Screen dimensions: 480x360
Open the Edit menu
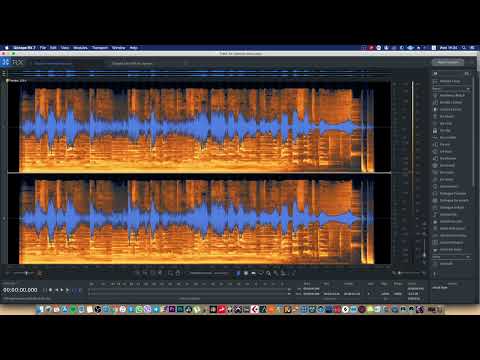click(x=53, y=48)
